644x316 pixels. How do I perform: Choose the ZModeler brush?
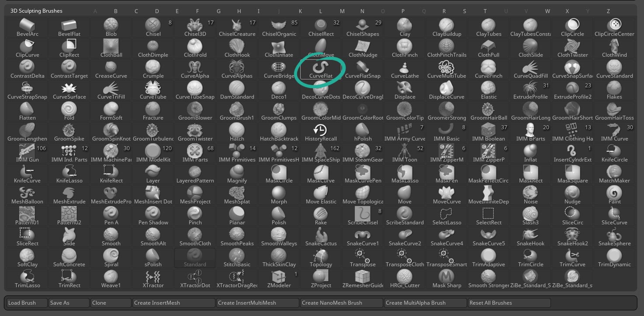click(279, 279)
